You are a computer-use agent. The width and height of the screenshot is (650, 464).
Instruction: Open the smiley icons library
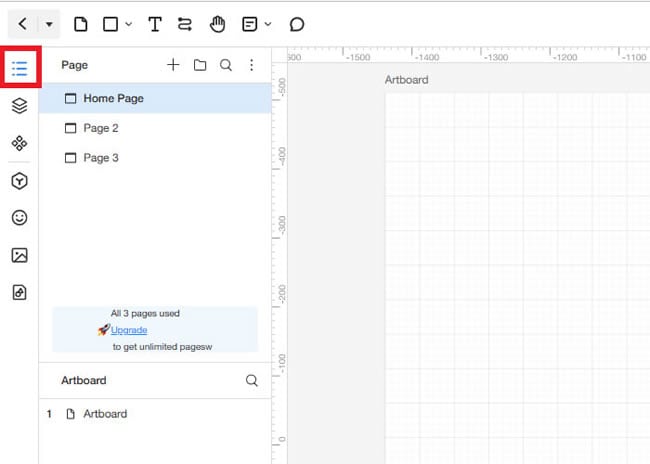(x=19, y=218)
